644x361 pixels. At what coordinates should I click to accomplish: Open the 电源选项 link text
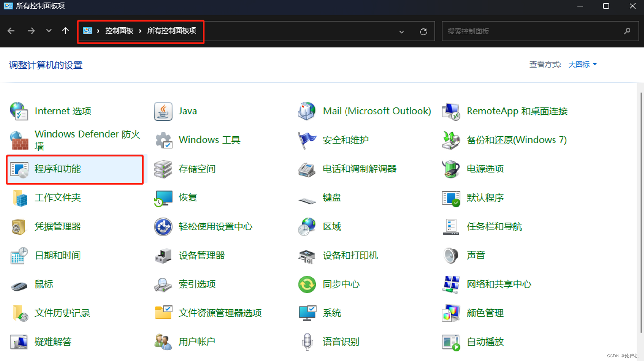point(485,169)
